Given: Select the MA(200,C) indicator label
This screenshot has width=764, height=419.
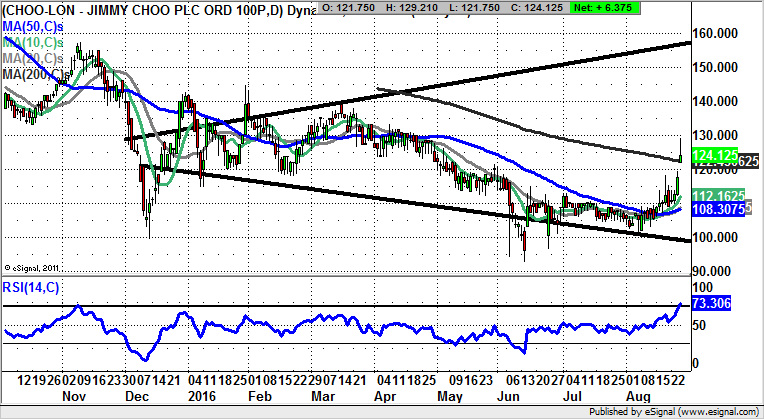Looking at the screenshot, I should [x=36, y=74].
